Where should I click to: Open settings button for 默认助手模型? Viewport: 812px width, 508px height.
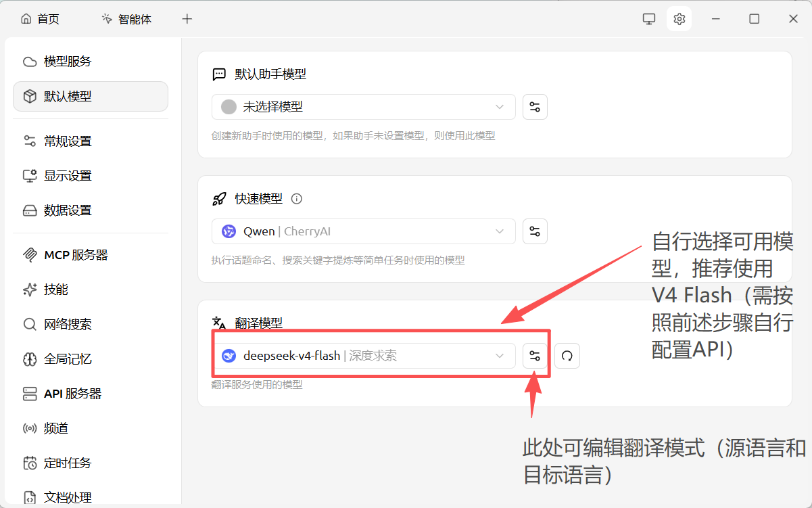coord(535,107)
